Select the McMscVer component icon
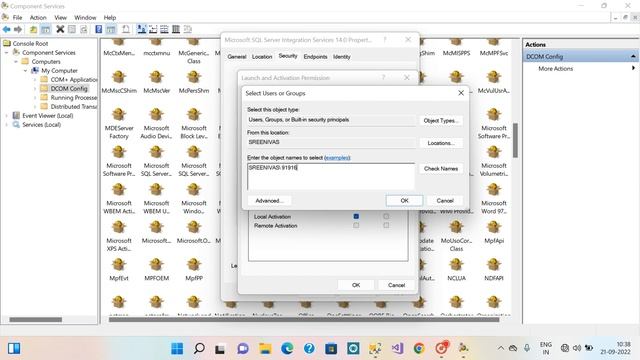 click(156, 82)
